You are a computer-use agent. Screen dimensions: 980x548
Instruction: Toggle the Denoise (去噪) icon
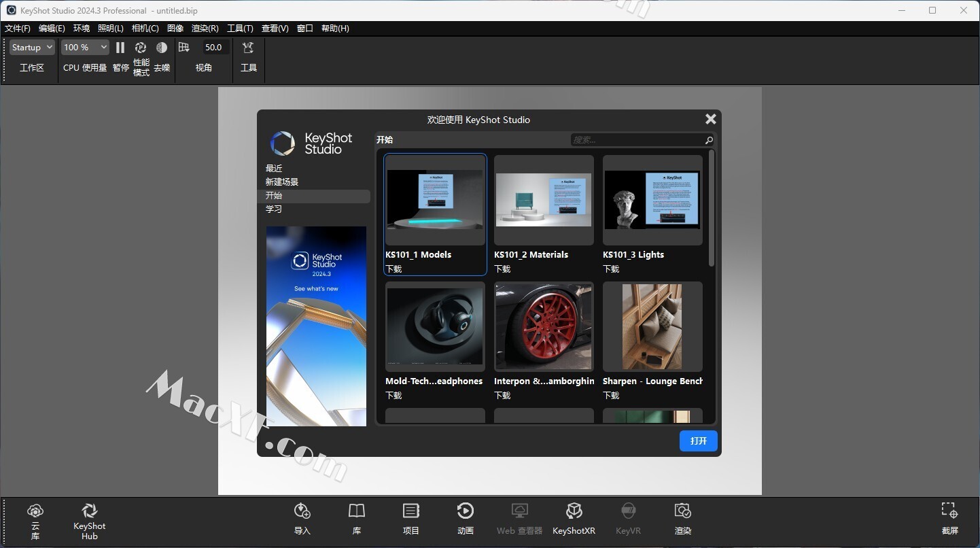coord(162,48)
